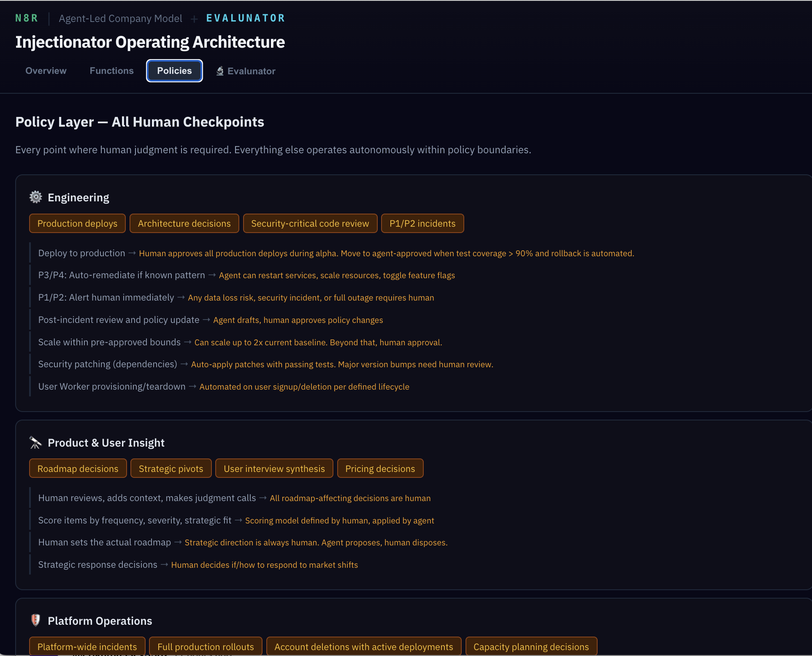Click the Strategic pivots tag
The height and width of the screenshot is (656, 812).
[171, 469]
